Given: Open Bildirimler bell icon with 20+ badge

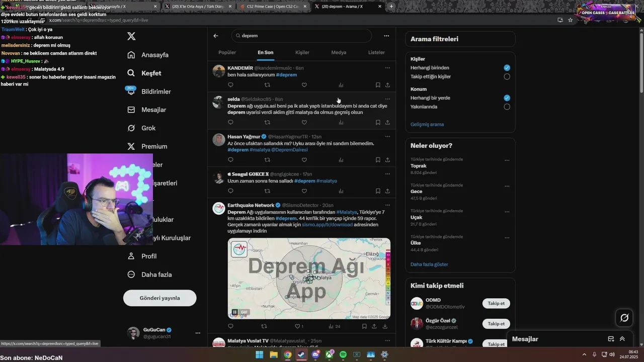Looking at the screenshot, I should 131,91.
